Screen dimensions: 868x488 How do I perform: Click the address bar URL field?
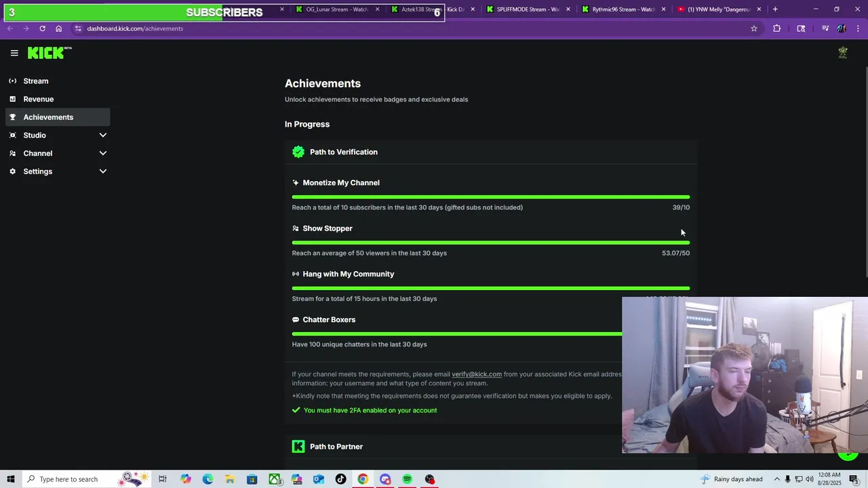(407, 28)
